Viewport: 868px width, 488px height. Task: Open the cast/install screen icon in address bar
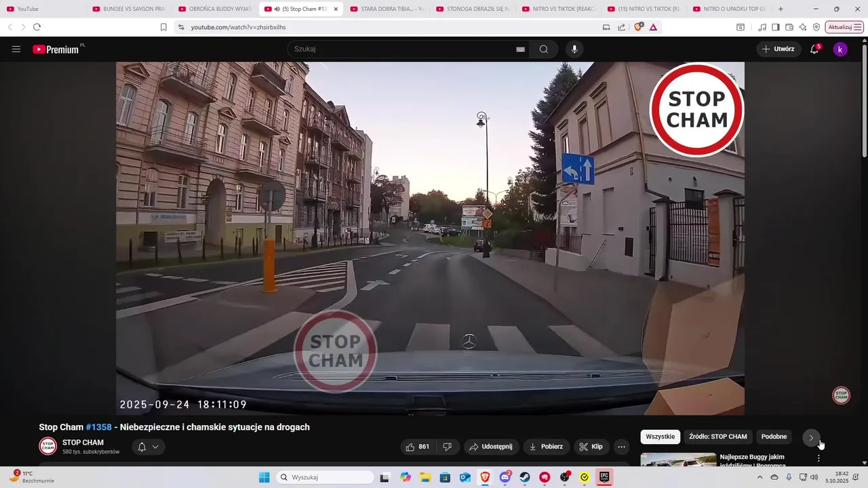606,27
